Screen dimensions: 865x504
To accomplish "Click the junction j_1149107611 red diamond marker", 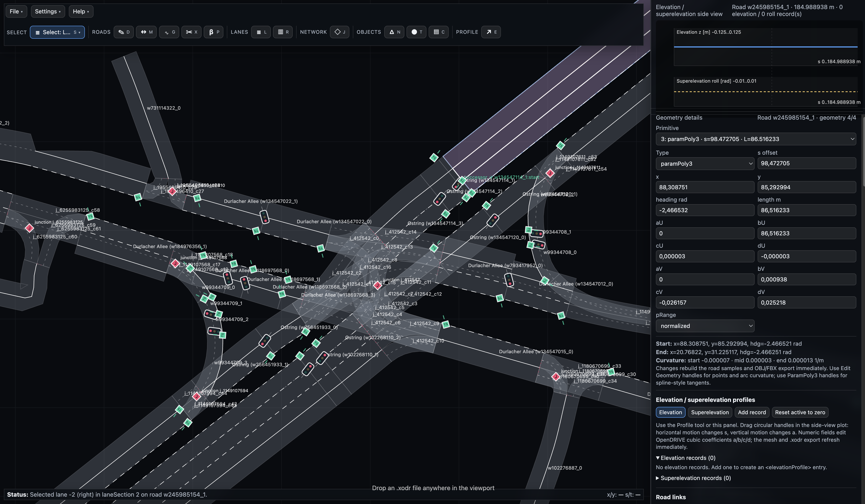I will [550, 173].
